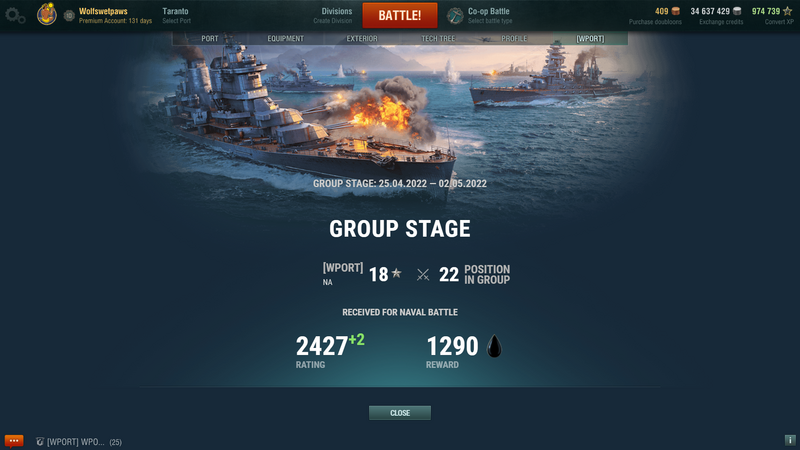Image resolution: width=800 pixels, height=450 pixels.
Task: Click the credits silver icon
Action: click(737, 11)
